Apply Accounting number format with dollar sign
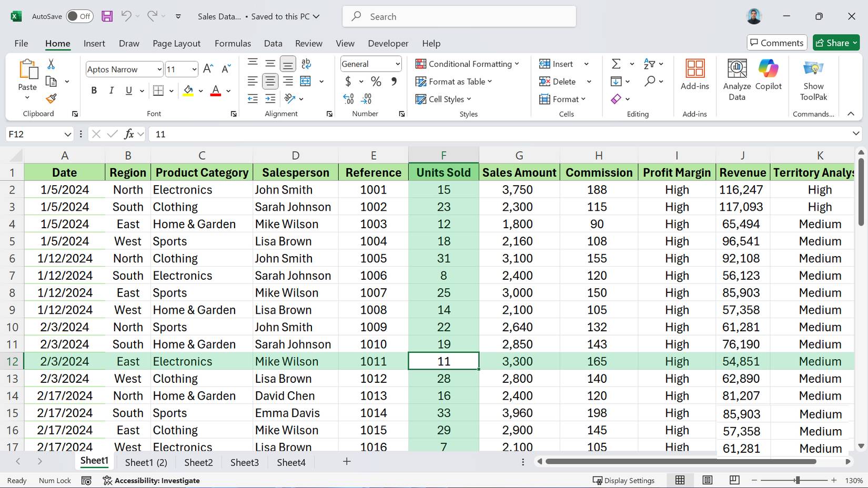This screenshot has width=868, height=488. (347, 82)
